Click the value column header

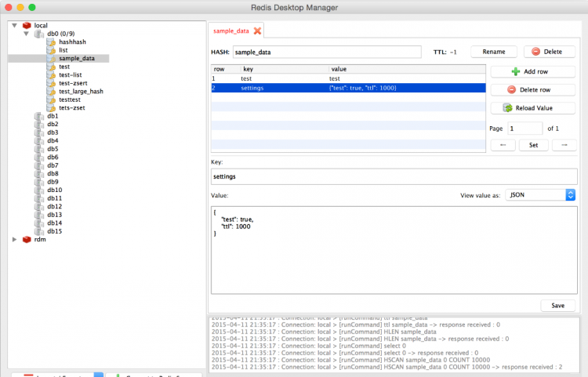coord(407,69)
